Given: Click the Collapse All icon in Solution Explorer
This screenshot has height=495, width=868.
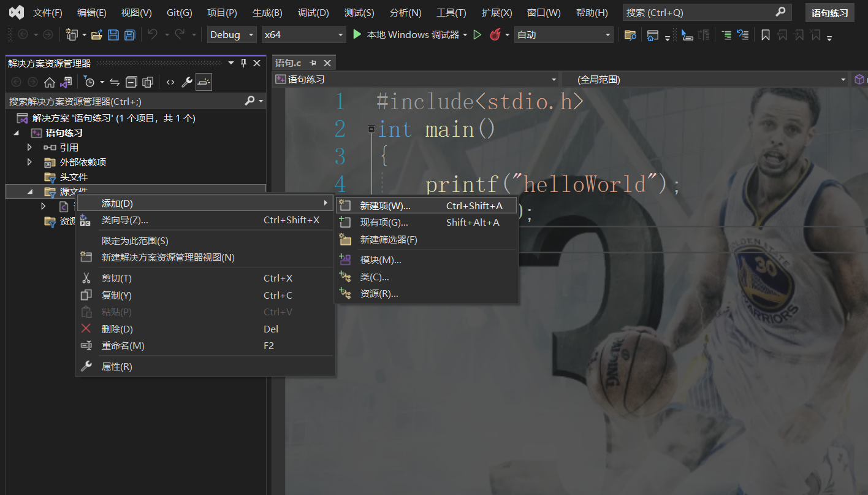Looking at the screenshot, I should (131, 82).
